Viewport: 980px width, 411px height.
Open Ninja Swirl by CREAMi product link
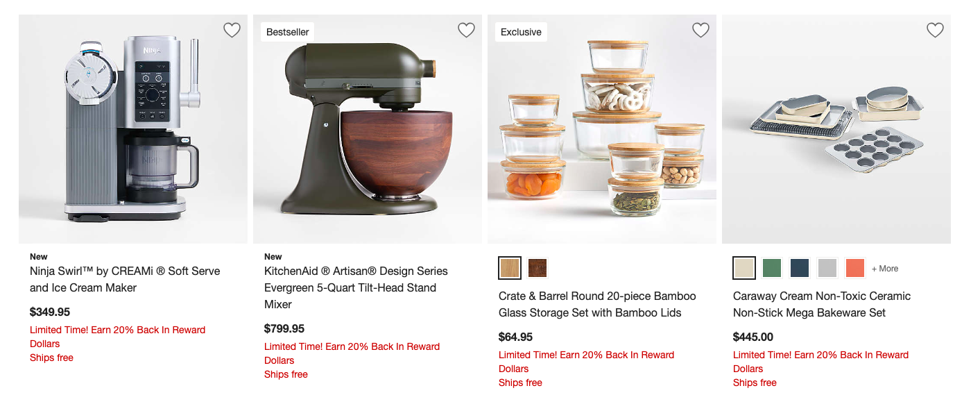click(125, 279)
